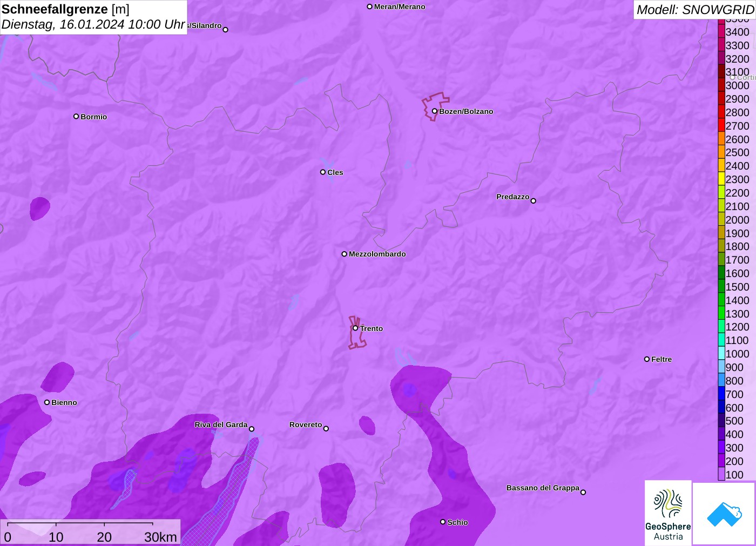Click the Bassano del Grappa marker
The image size is (756, 546).
coord(583,492)
